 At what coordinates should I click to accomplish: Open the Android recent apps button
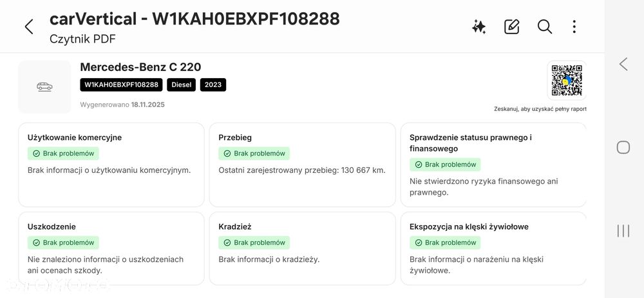(x=623, y=230)
